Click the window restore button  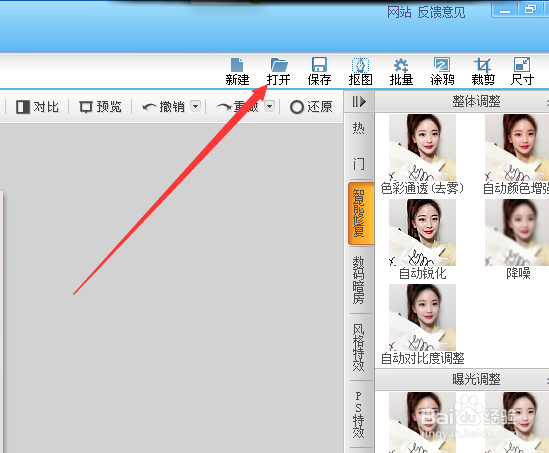[x=530, y=9]
